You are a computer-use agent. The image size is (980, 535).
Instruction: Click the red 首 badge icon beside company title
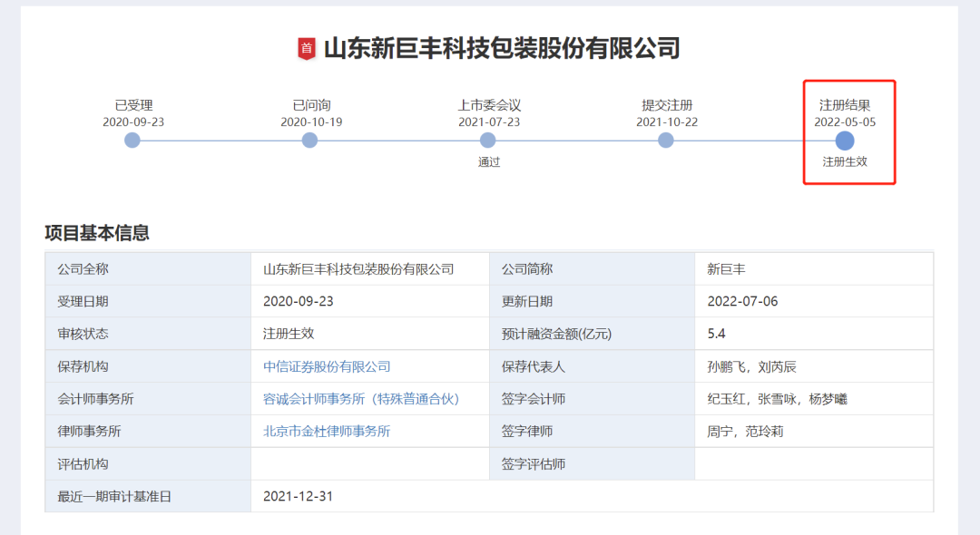coord(307,48)
